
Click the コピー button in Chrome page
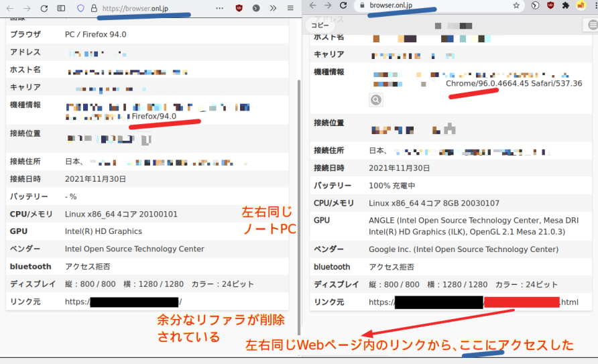320,25
